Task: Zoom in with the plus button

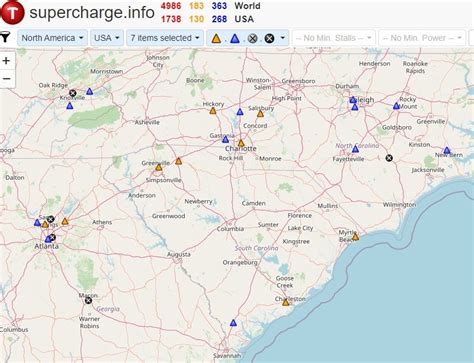Action: click(x=6, y=61)
